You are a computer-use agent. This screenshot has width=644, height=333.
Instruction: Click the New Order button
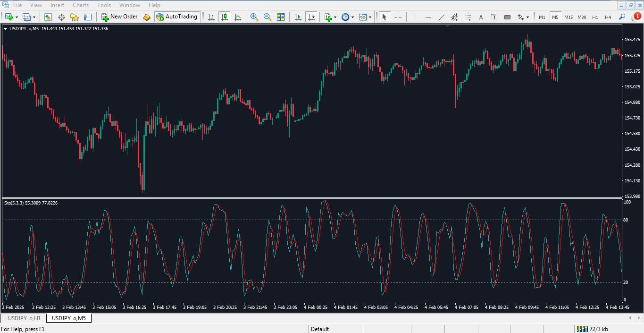(119, 17)
